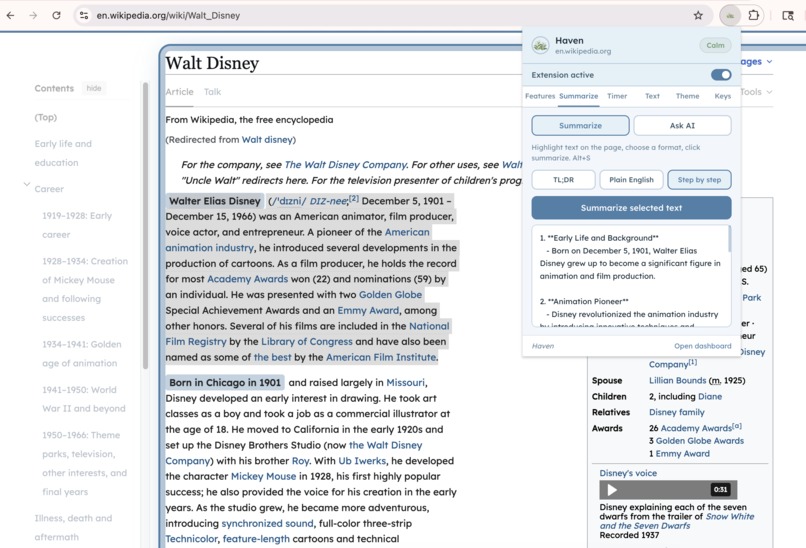806x548 pixels.
Task: Toggle the Extension active switch
Action: (721, 75)
